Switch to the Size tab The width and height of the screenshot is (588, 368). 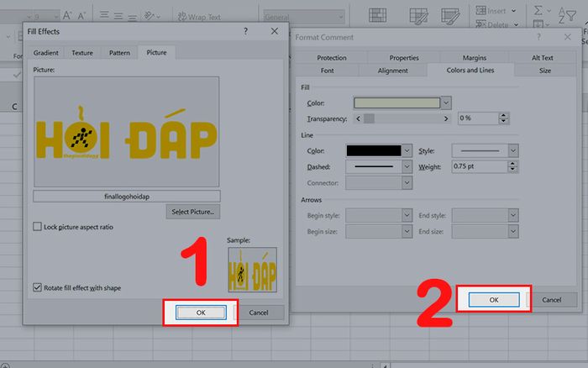545,71
